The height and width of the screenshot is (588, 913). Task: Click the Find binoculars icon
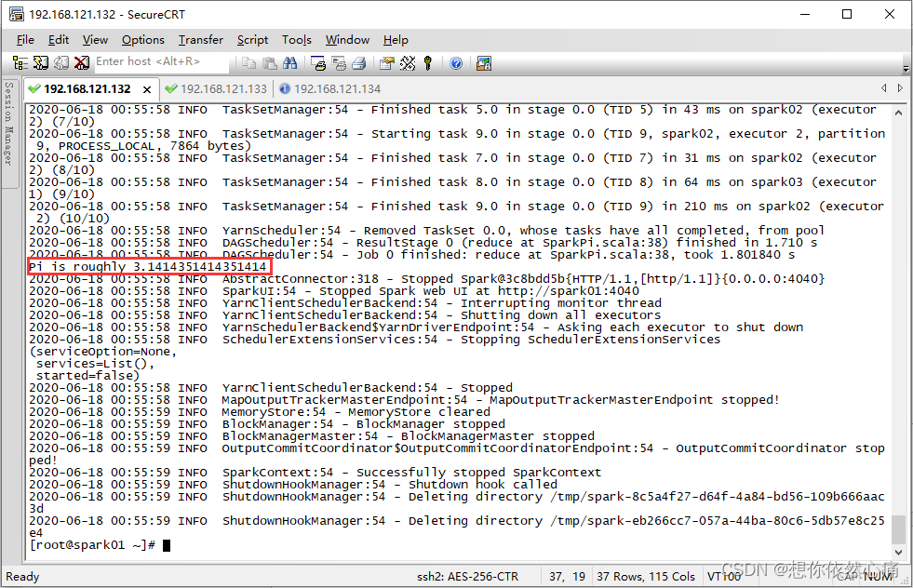289,63
